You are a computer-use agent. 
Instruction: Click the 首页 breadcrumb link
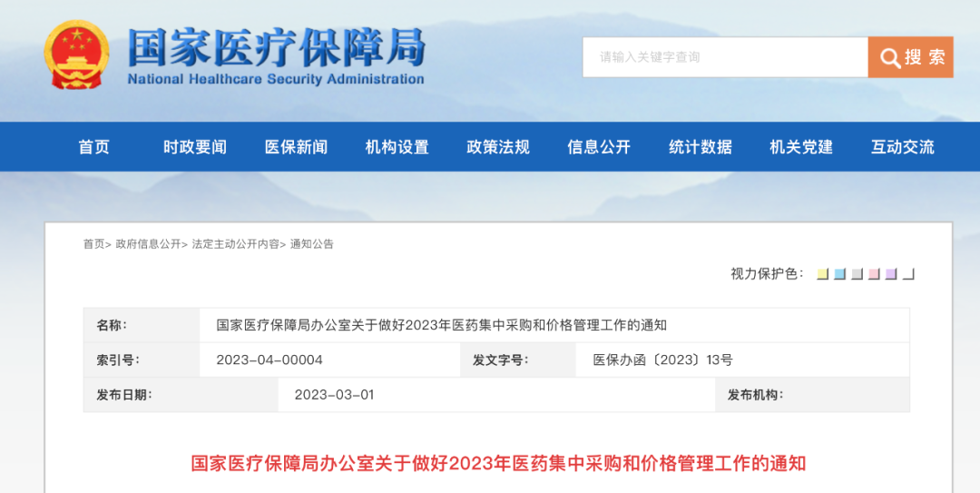click(x=93, y=244)
